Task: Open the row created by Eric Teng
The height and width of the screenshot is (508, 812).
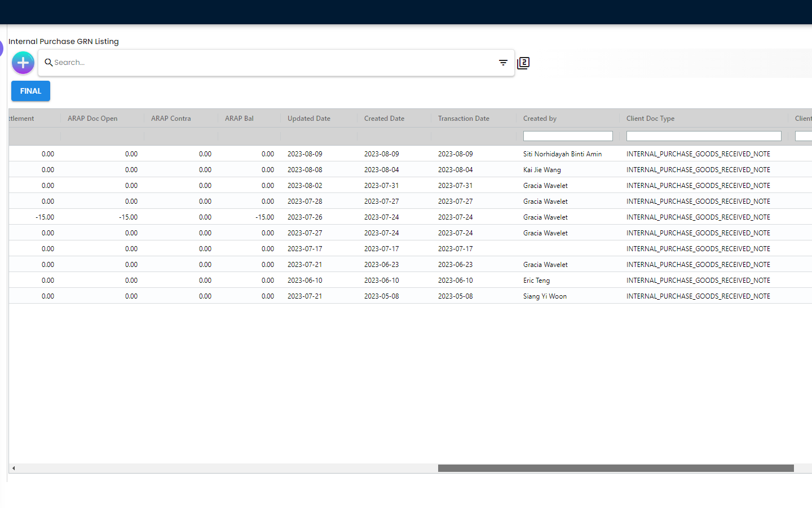Action: pos(536,281)
